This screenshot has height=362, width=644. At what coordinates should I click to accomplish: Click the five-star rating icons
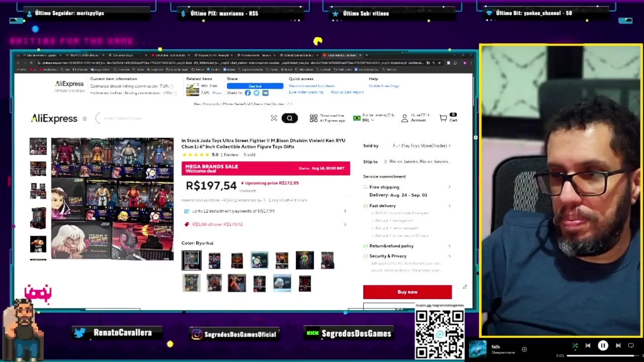[x=195, y=155]
